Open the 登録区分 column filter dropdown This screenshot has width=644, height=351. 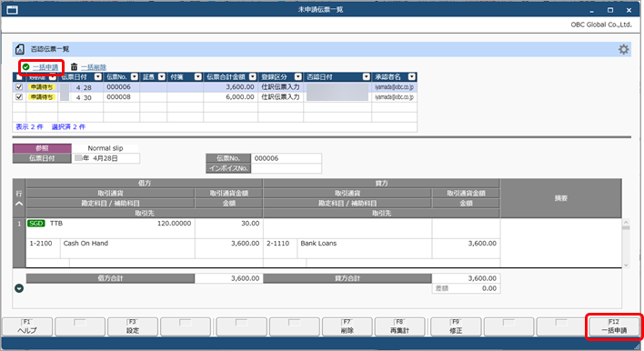(x=298, y=76)
